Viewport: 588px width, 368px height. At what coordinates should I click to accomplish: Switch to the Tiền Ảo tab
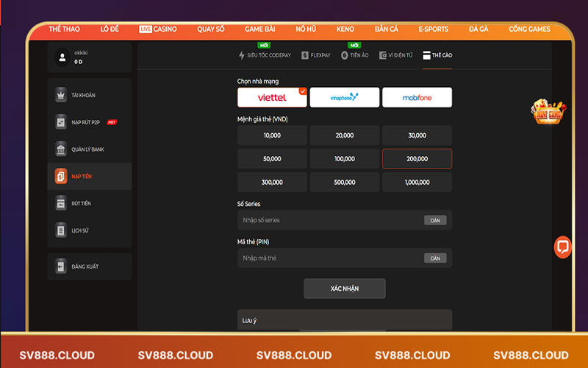[355, 55]
